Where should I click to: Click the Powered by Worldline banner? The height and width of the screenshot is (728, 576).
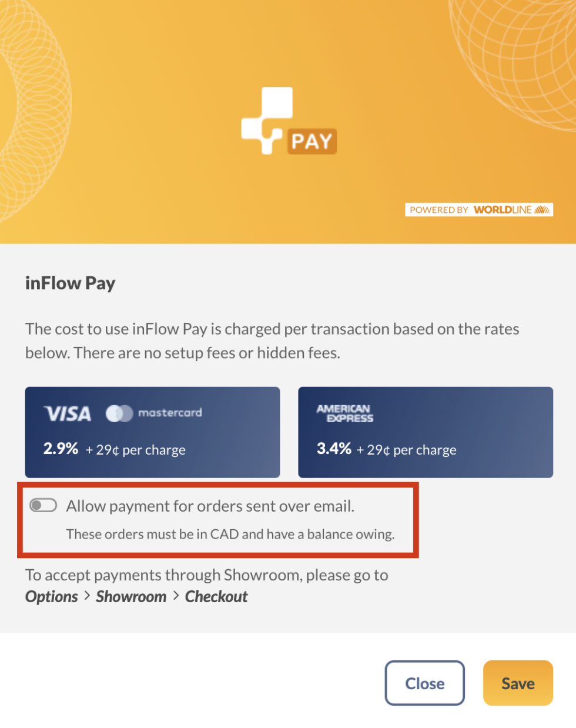[x=479, y=209]
